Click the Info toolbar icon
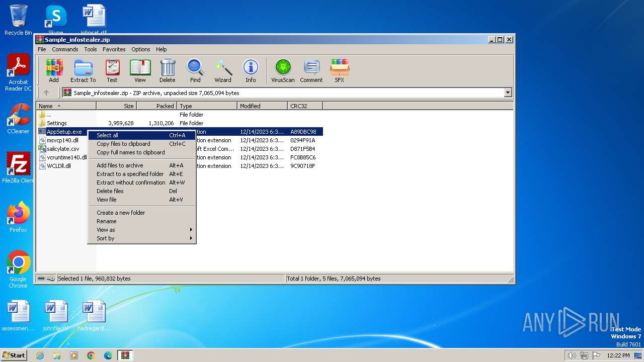This screenshot has width=644, height=362. 251,70
